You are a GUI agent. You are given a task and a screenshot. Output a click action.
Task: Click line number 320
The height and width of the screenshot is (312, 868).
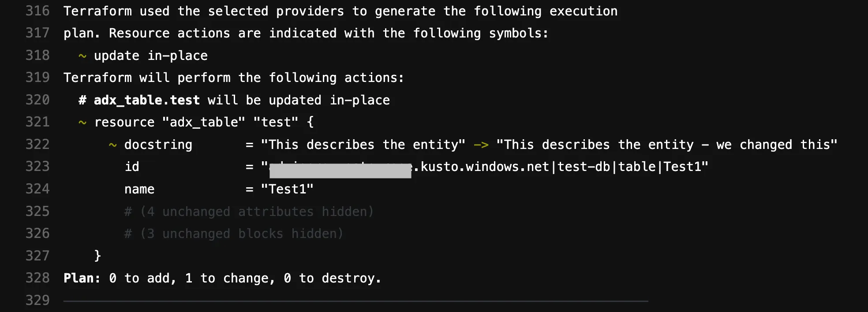click(x=37, y=100)
